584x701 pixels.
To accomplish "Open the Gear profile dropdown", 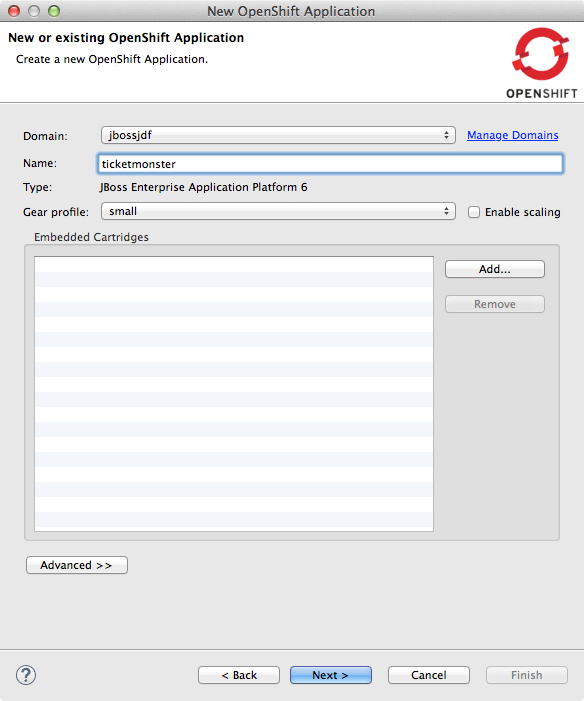I will tap(278, 211).
